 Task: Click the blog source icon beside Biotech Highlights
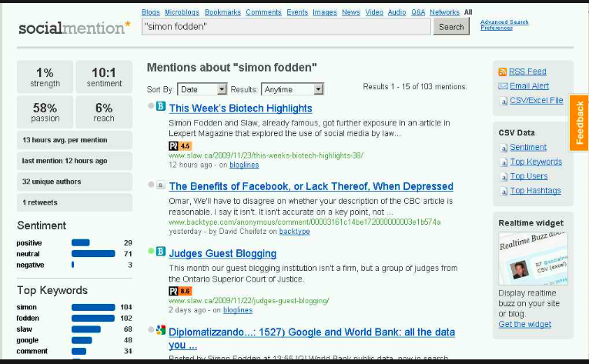pyautogui.click(x=161, y=106)
